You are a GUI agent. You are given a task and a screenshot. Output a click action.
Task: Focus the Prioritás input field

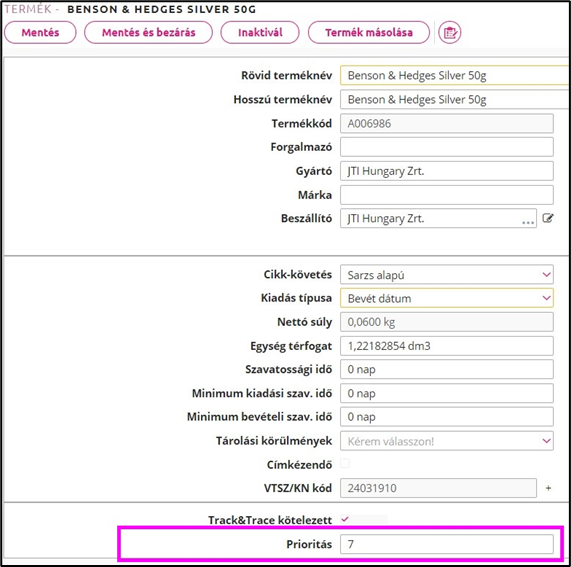click(x=446, y=544)
